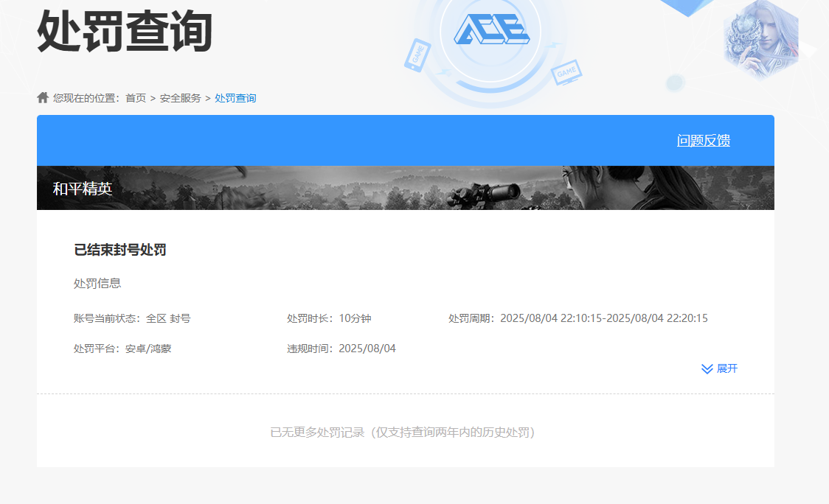Select 处罚查询 breadcrumb item
The height and width of the screenshot is (504, 829).
point(235,98)
